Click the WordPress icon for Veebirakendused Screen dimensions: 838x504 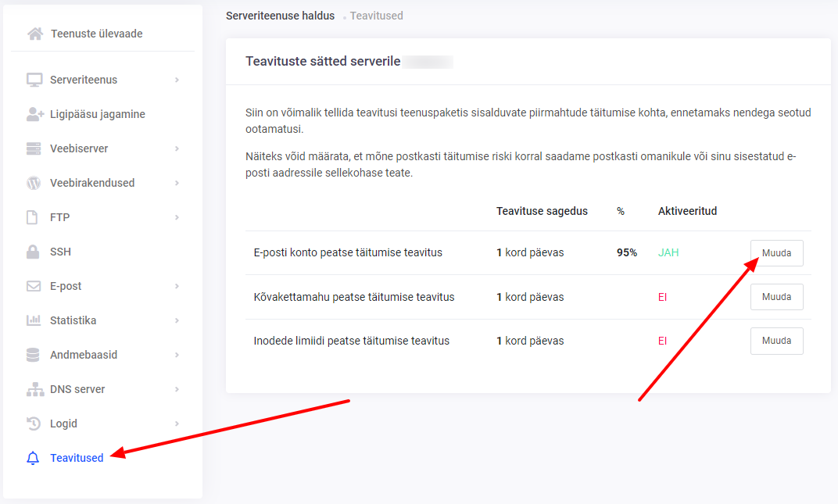(34, 183)
